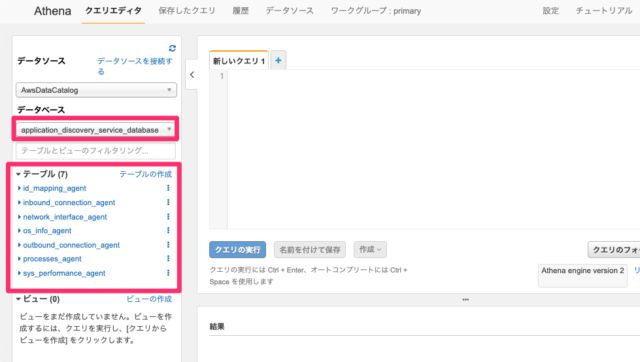Open options menu for os_info_agent table
Image resolution: width=640 pixels, height=362 pixels.
[x=168, y=231]
